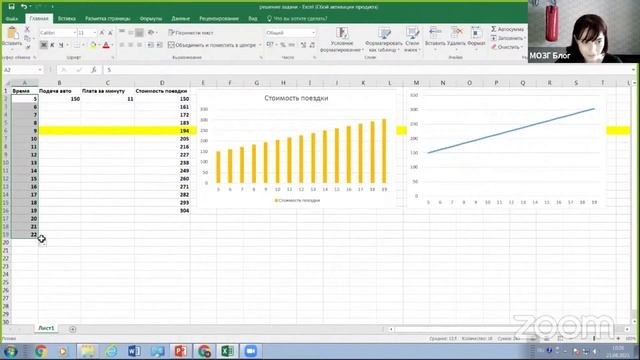
Task: Click the Tell me search box
Action: (x=297, y=19)
